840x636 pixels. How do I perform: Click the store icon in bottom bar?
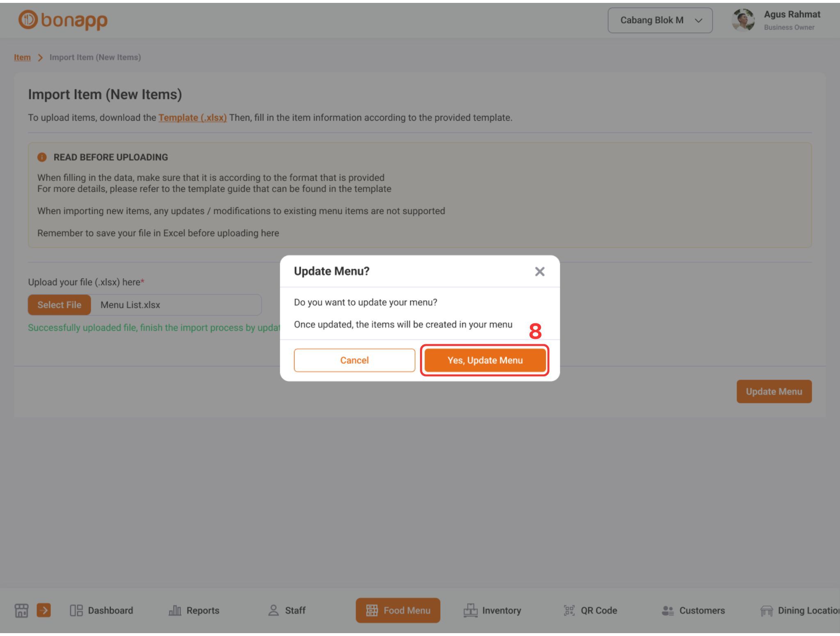pos(21,610)
